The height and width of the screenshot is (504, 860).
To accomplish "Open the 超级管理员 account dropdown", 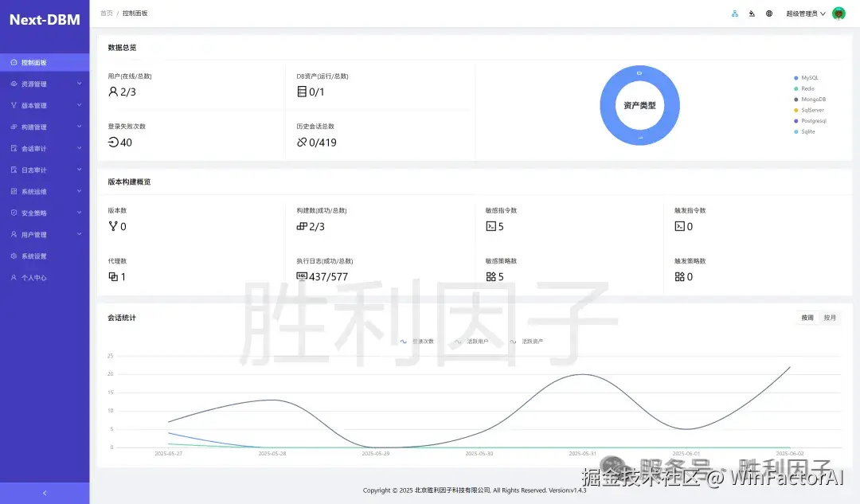I will click(803, 14).
